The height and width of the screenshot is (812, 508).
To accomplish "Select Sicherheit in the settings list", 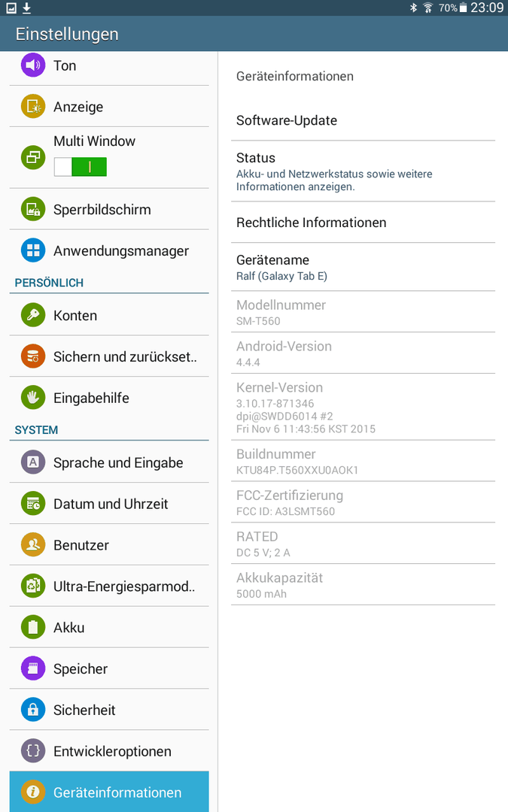I will coord(109,710).
